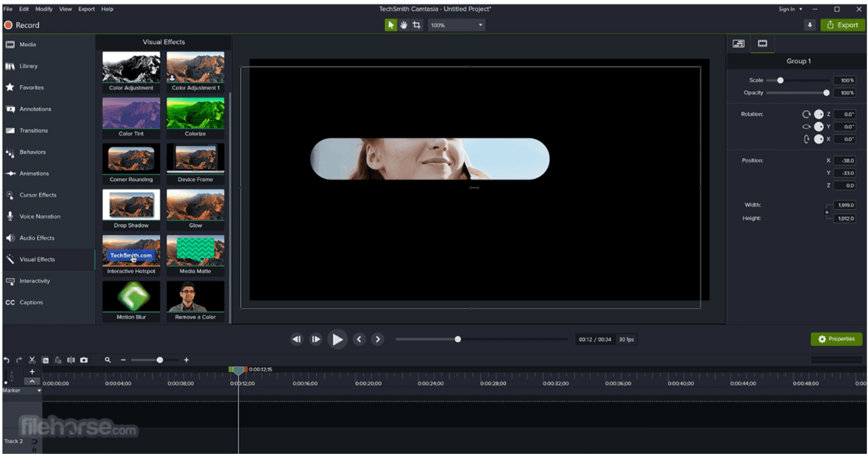
Task: Click the Properties button
Action: click(x=836, y=339)
